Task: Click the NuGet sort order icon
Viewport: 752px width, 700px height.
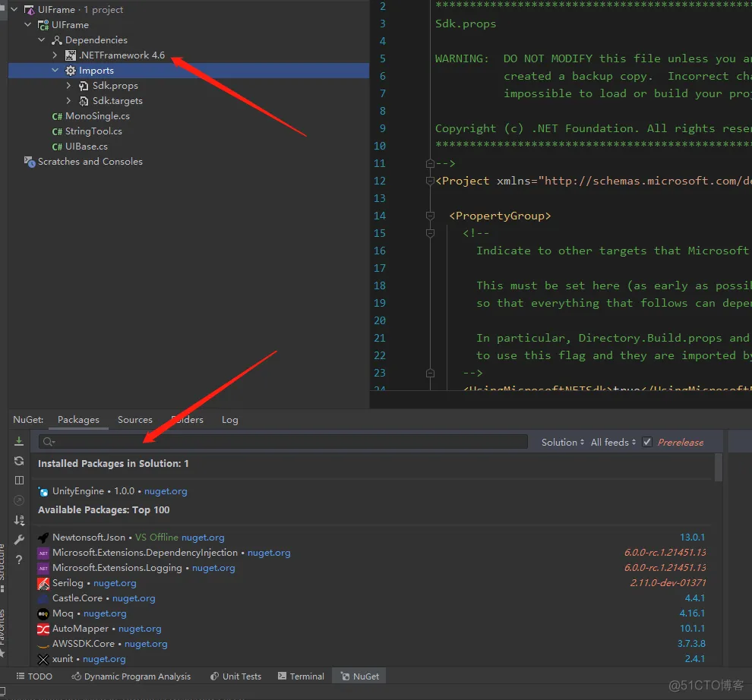Action: click(19, 520)
